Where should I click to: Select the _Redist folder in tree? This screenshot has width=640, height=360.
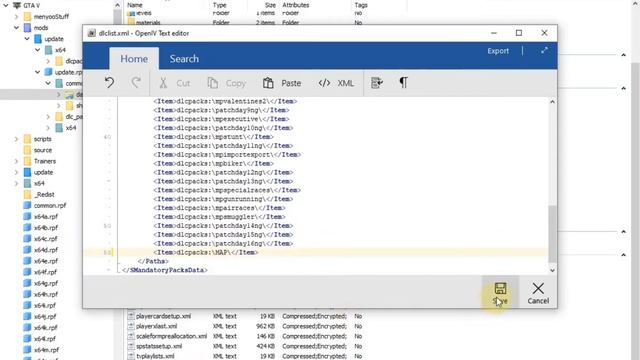click(44, 195)
